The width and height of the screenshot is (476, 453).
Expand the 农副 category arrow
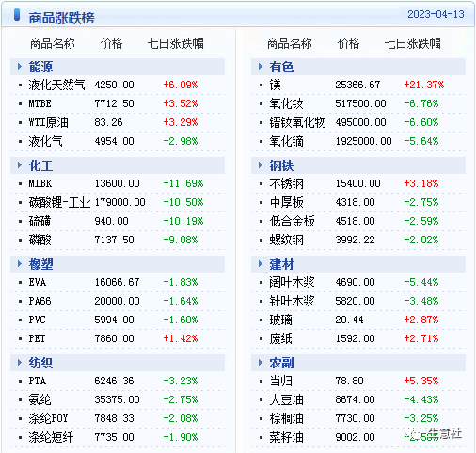pyautogui.click(x=261, y=363)
